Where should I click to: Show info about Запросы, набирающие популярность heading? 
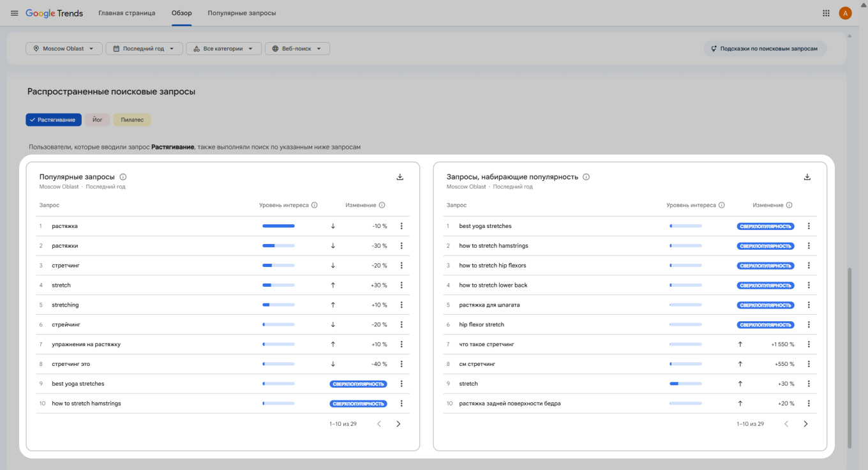[586, 177]
